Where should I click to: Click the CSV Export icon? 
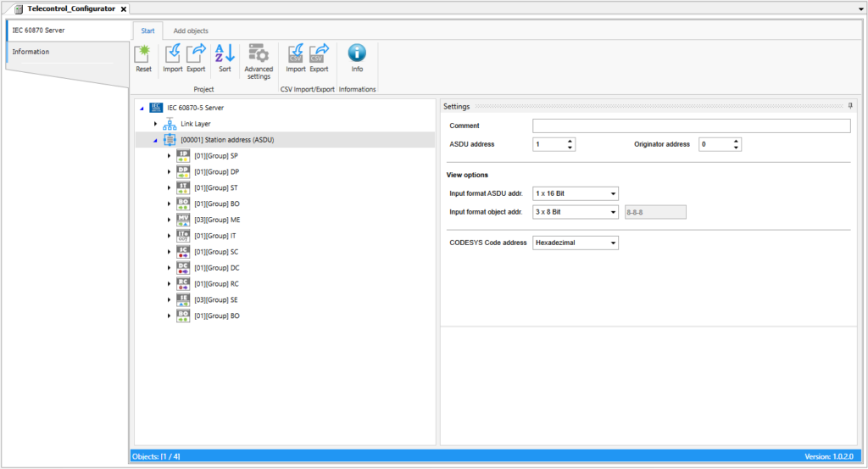coord(319,54)
